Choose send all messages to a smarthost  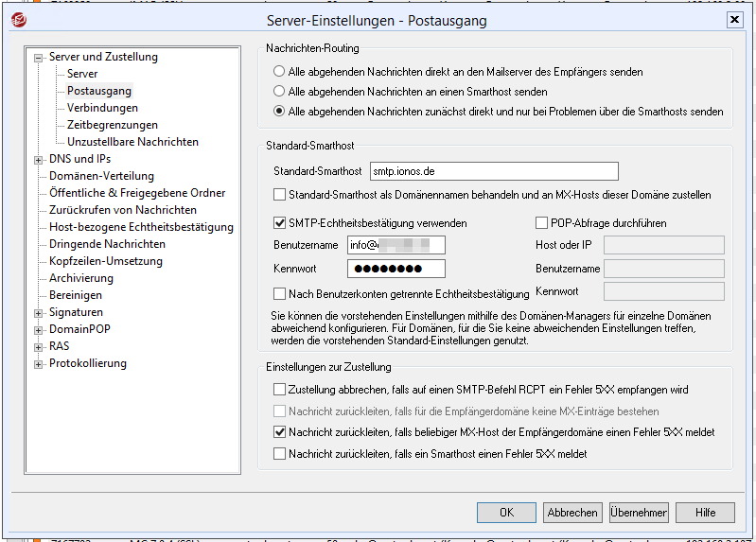tap(279, 92)
